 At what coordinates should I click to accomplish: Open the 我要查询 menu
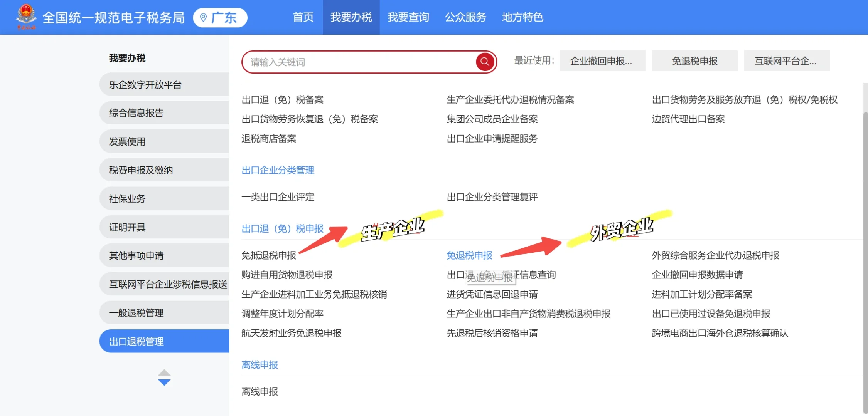[x=408, y=17]
